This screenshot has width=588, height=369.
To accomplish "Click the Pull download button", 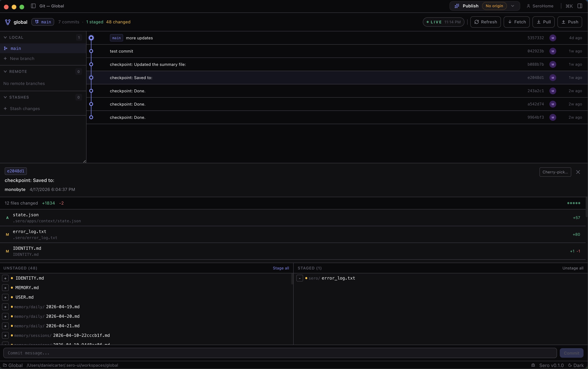I will [543, 22].
